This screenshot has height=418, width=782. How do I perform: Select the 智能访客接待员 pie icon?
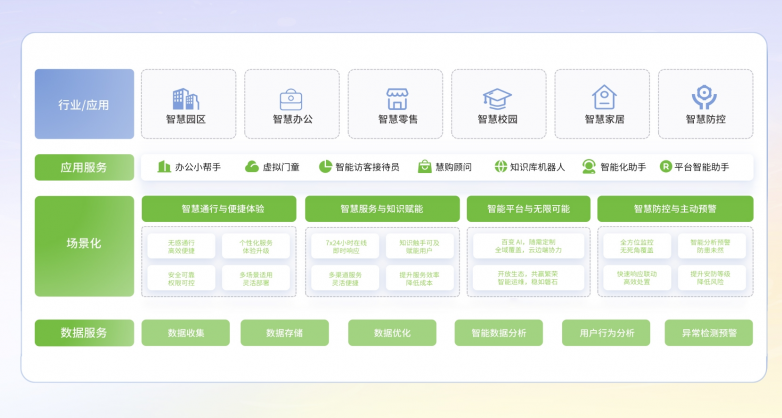tap(325, 167)
